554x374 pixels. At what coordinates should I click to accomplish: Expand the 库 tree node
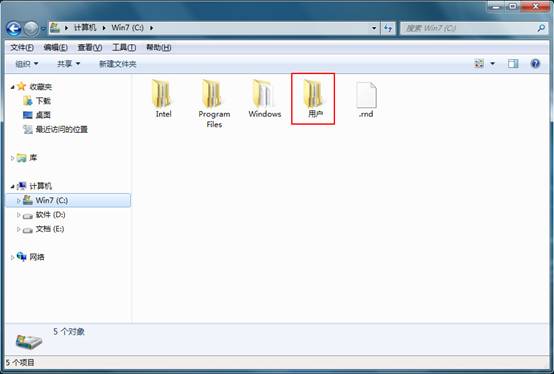tap(13, 158)
